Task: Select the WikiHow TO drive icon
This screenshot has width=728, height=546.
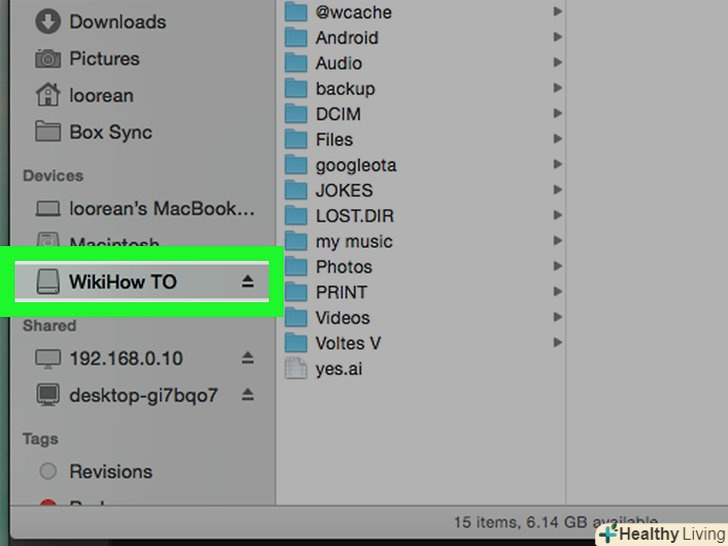Action: 48,281
